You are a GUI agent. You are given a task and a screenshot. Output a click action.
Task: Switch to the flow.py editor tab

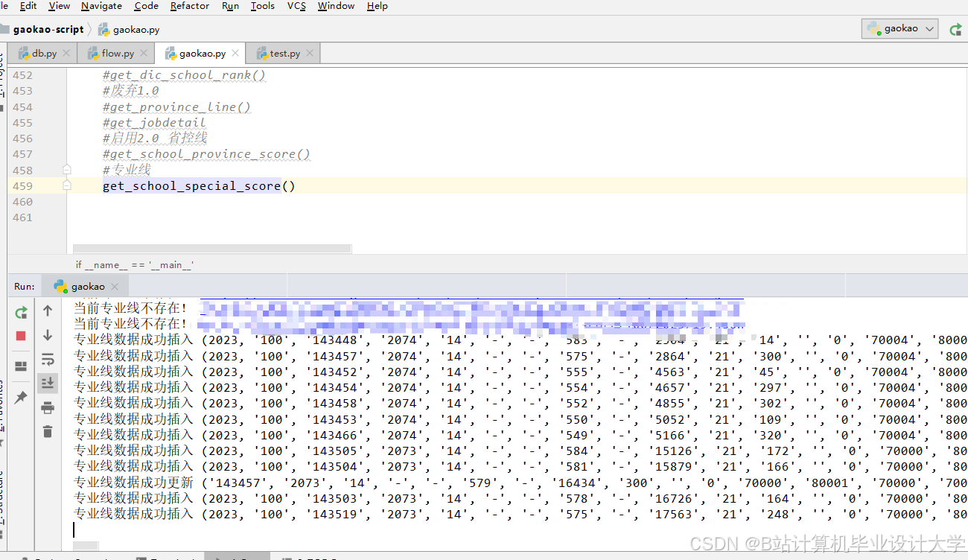point(118,54)
